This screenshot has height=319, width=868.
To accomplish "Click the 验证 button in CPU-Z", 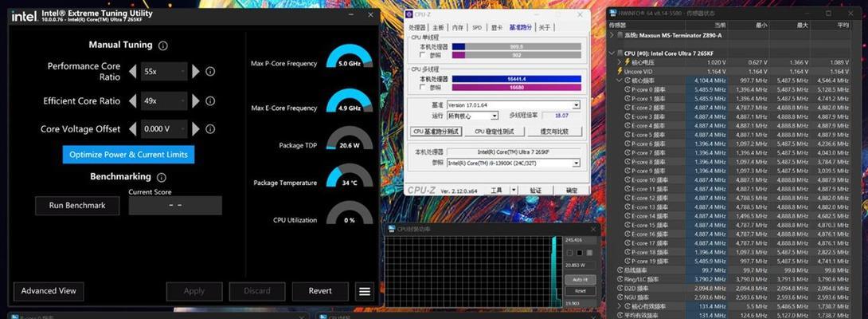I will coord(535,190).
